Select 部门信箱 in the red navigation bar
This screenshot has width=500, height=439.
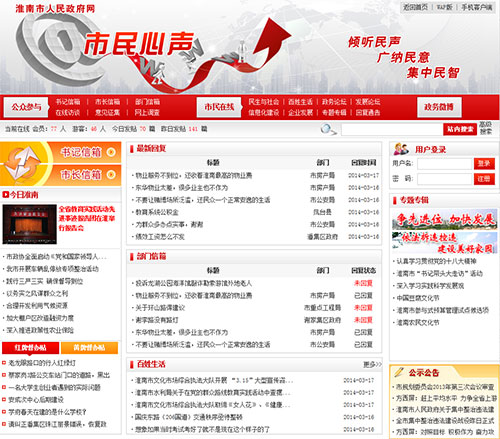(x=147, y=102)
